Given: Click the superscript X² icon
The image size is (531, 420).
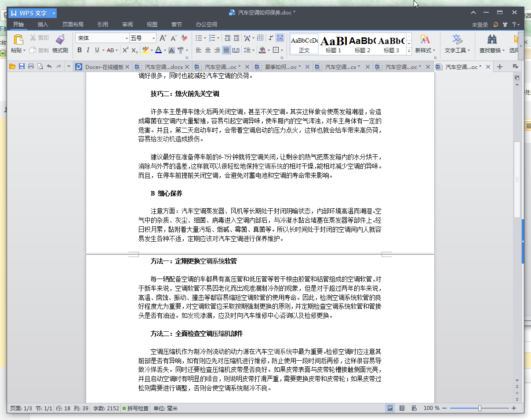Looking at the screenshot, I should pos(125,50).
